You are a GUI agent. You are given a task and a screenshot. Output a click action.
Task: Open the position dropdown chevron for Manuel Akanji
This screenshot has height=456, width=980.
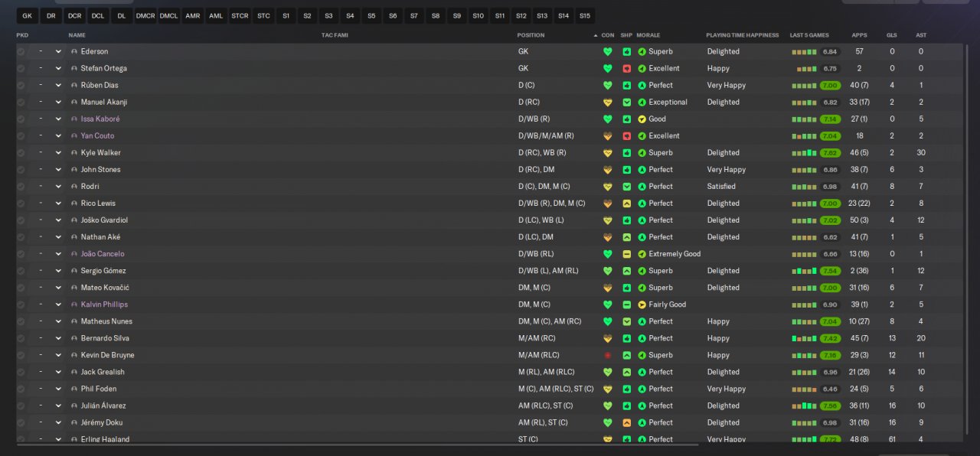[x=58, y=103]
